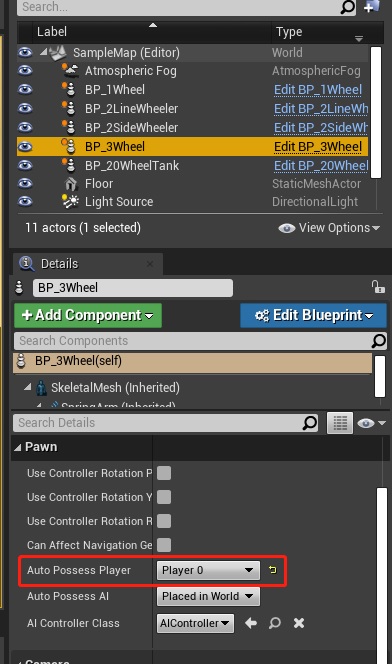Click the lock details panel icon
Screen dimensions: 392x664
pos(378,287)
